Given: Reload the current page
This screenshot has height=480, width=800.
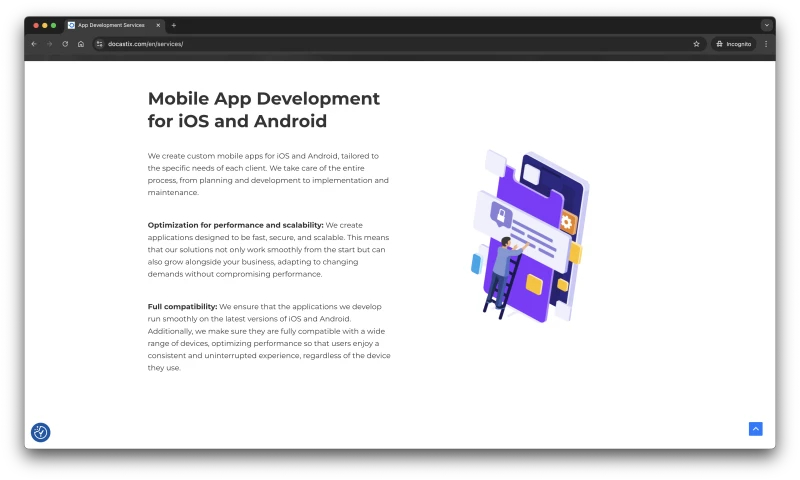Looking at the screenshot, I should pos(65,44).
